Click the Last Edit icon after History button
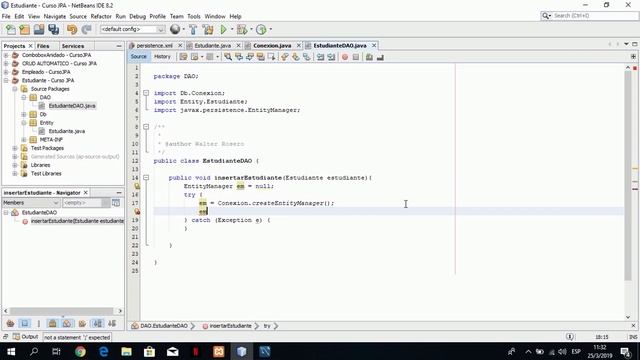This screenshot has height=360, width=640. [183, 57]
